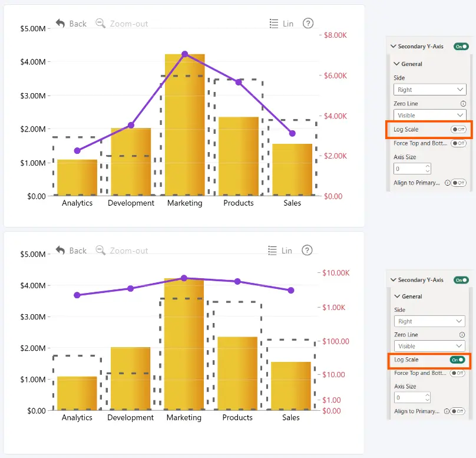476x458 pixels.
Task: Decrease Axis Size with down arrow, lower panel
Action: (428, 400)
